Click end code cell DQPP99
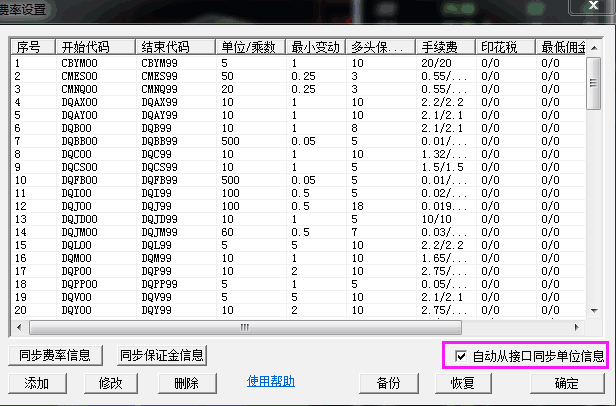The image size is (616, 406). [x=160, y=284]
